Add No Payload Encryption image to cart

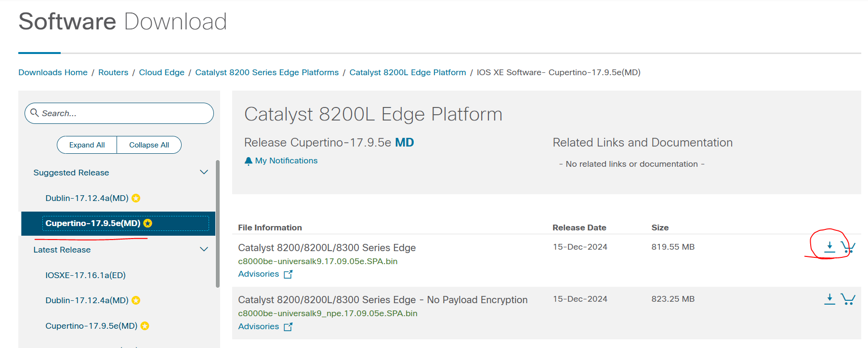848,299
